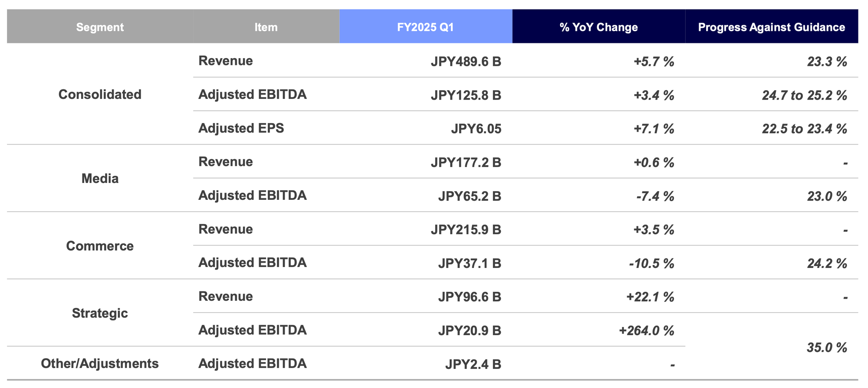Select the JPY2.4 B adjusted EBITDA value
The height and width of the screenshot is (388, 868).
click(473, 364)
